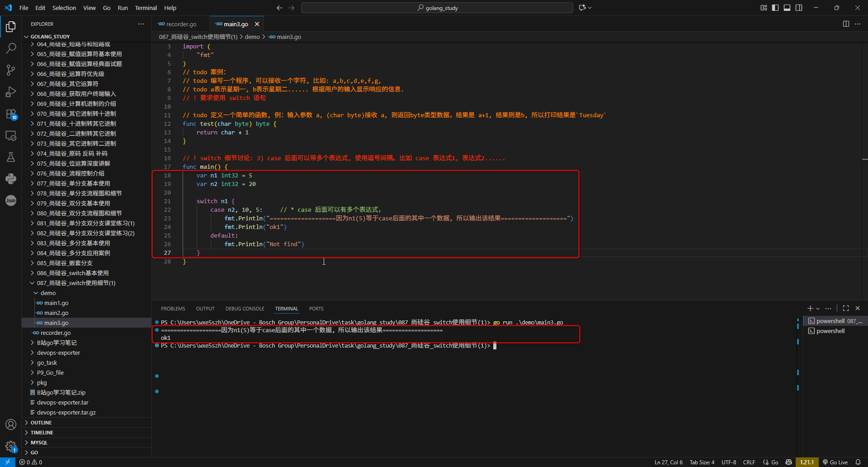Image resolution: width=868 pixels, height=467 pixels.
Task: Close the terminal panel
Action: pyautogui.click(x=858, y=308)
